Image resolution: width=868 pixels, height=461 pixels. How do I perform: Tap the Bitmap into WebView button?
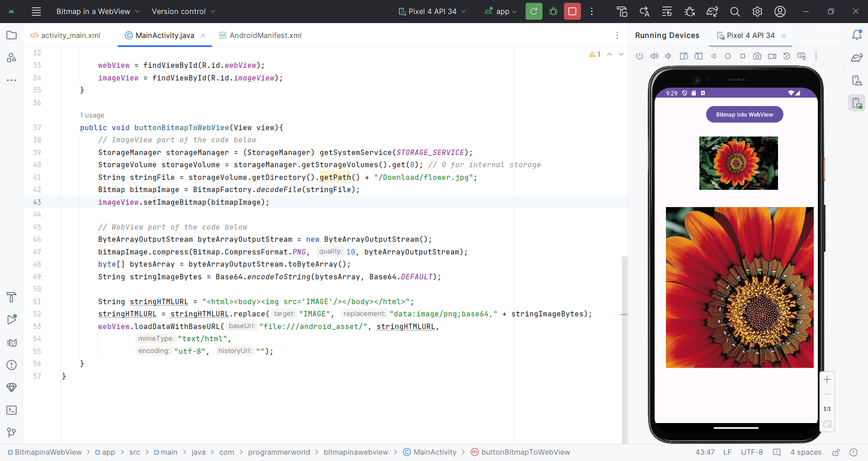[x=744, y=114]
